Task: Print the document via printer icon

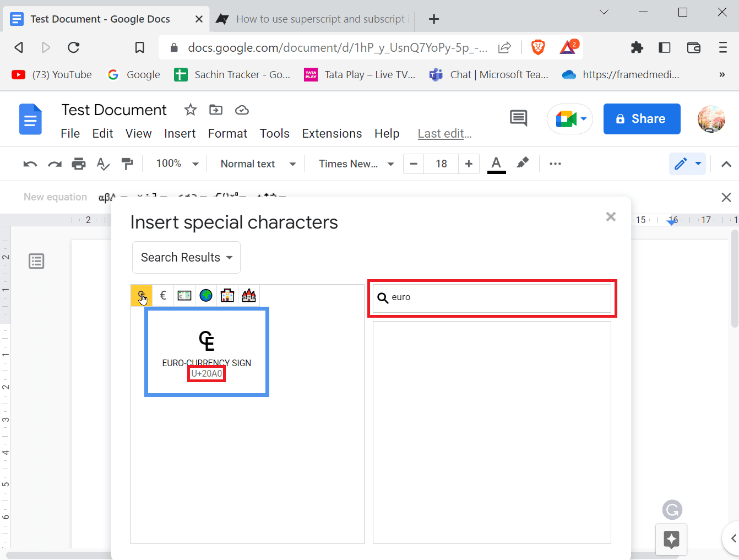Action: [79, 164]
